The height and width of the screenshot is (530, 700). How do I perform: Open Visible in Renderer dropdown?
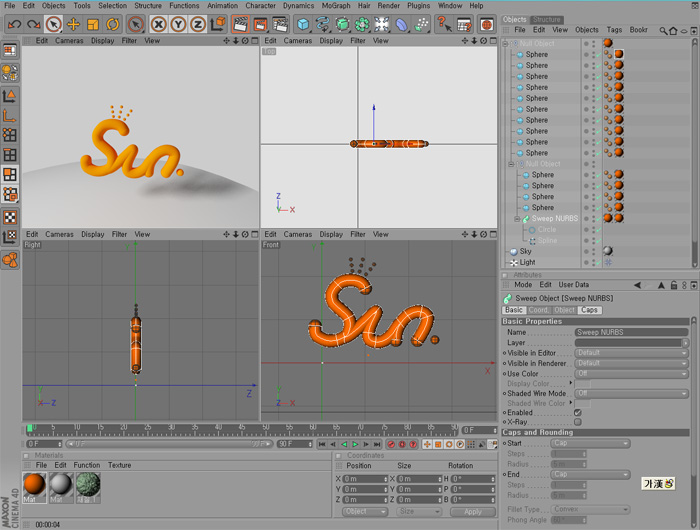click(631, 363)
